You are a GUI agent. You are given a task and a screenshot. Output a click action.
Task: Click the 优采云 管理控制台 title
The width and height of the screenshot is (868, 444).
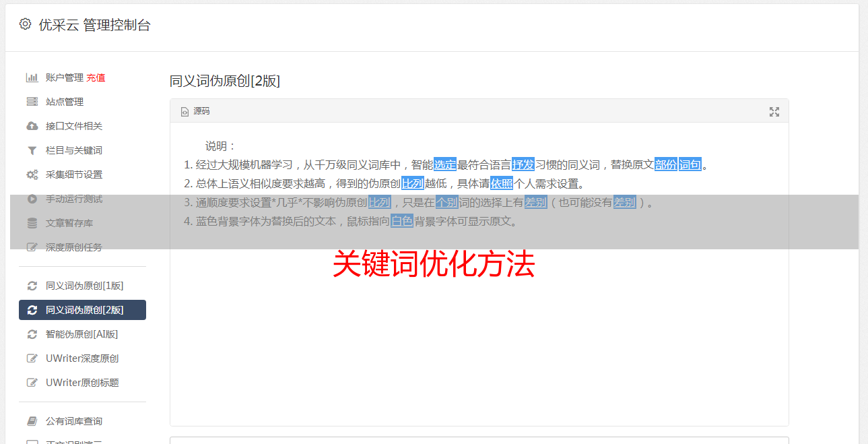[95, 25]
